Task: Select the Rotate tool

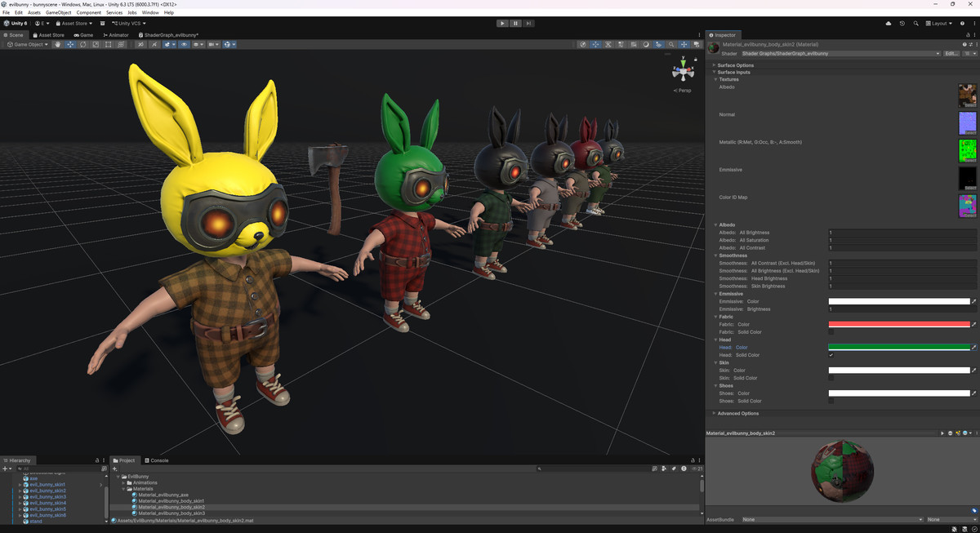Action: pyautogui.click(x=83, y=44)
